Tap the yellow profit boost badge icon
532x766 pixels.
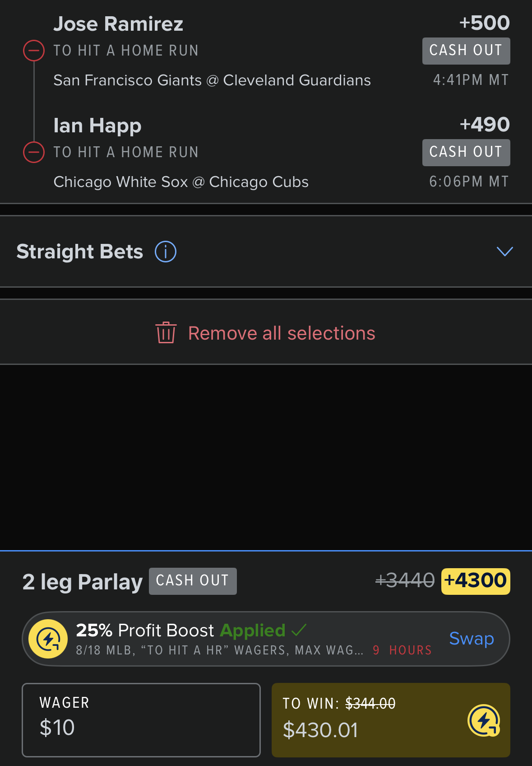tap(48, 639)
